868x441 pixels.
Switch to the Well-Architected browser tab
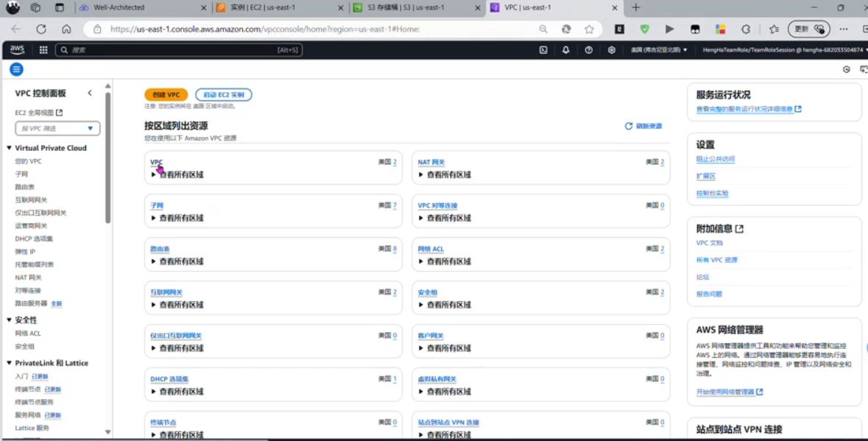coord(141,8)
